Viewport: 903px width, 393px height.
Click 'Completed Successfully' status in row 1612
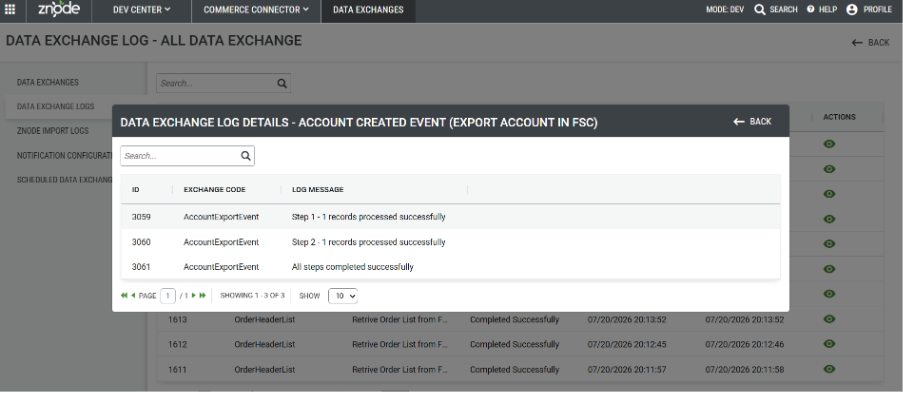point(514,344)
